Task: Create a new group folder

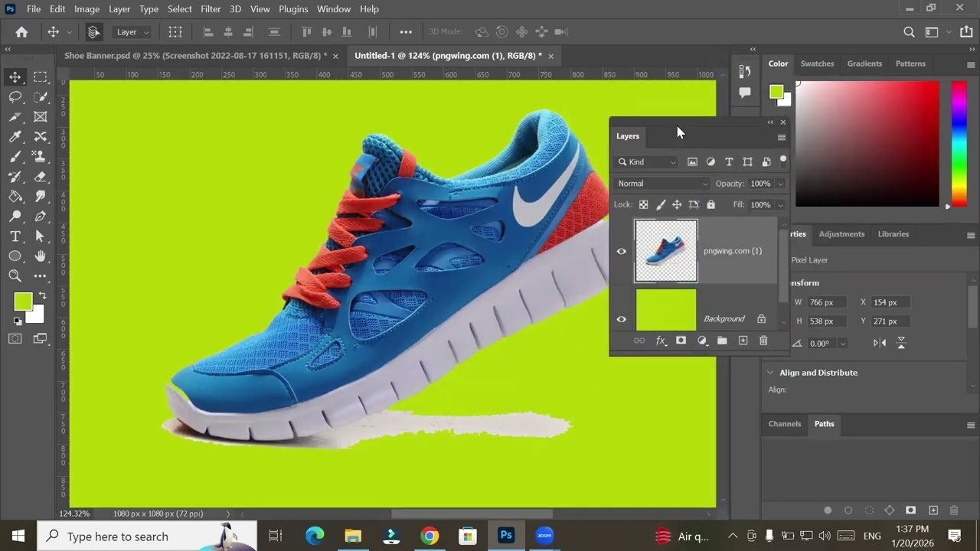Action: point(722,341)
